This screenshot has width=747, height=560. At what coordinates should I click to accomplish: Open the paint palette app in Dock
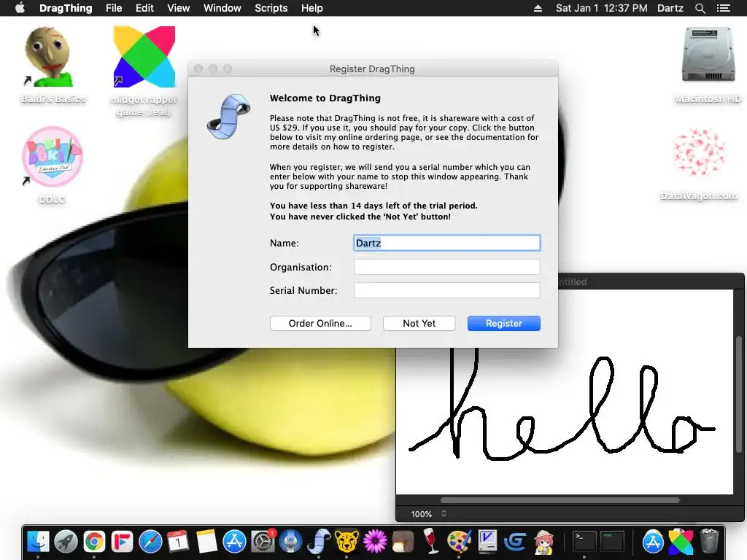pos(459,542)
